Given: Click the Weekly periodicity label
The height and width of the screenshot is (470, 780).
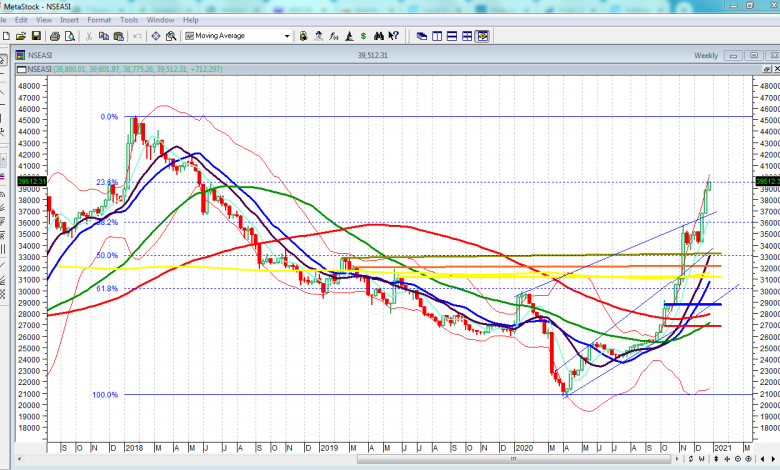Looking at the screenshot, I should [x=706, y=55].
